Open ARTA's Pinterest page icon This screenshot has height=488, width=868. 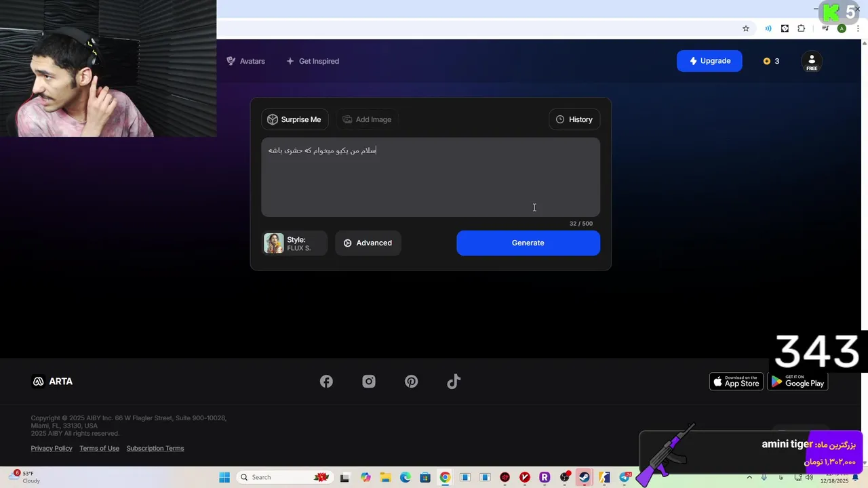(x=411, y=382)
